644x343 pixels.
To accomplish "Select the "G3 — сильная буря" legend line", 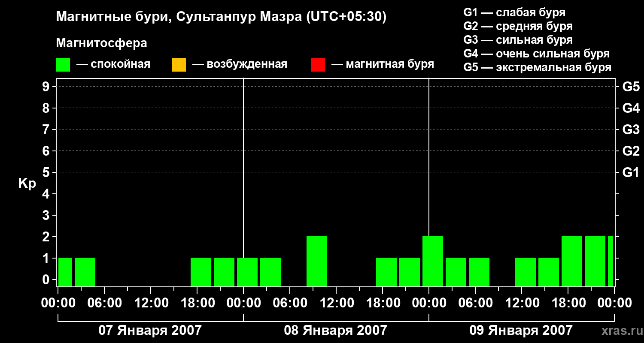I will (x=518, y=40).
